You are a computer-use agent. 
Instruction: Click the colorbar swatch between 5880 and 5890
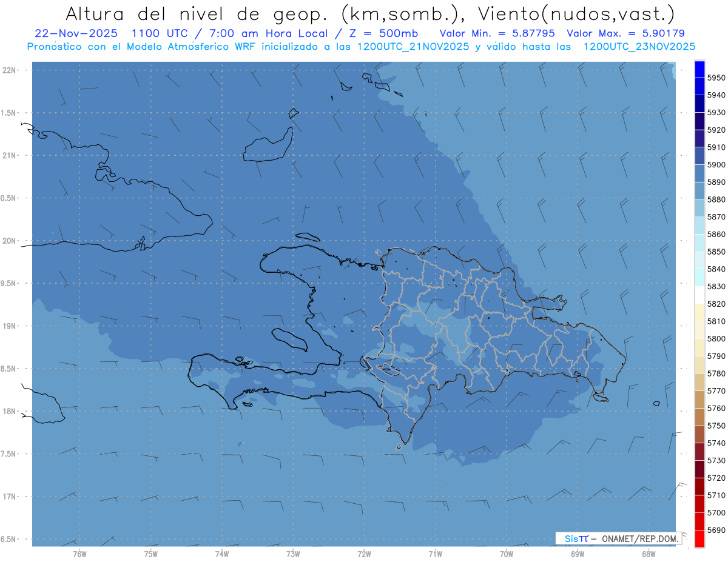pyautogui.click(x=699, y=190)
